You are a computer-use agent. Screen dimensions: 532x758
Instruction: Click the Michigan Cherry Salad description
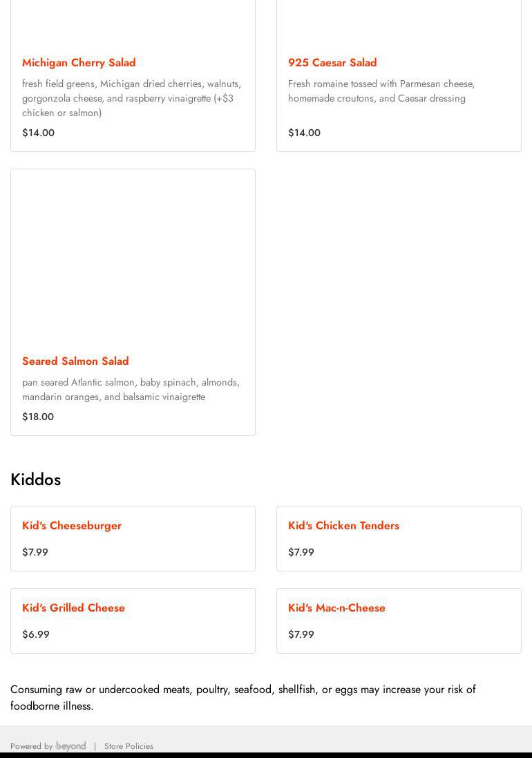coord(131,98)
